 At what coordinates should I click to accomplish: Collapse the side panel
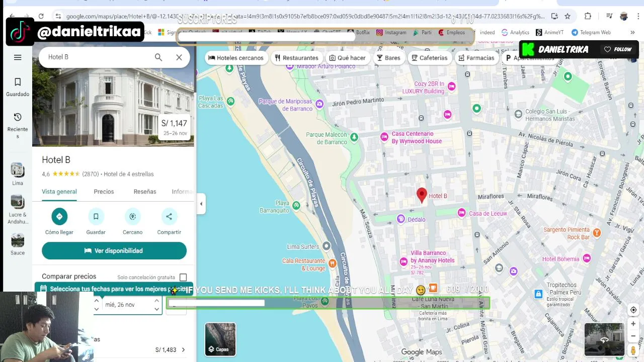(201, 204)
